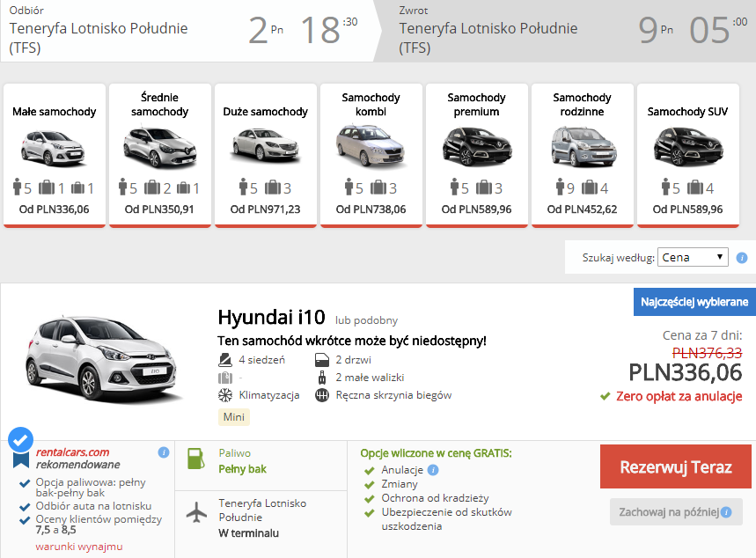This screenshot has width=756, height=558.
Task: Click the fuel pump Paliwo icon
Action: 195,459
